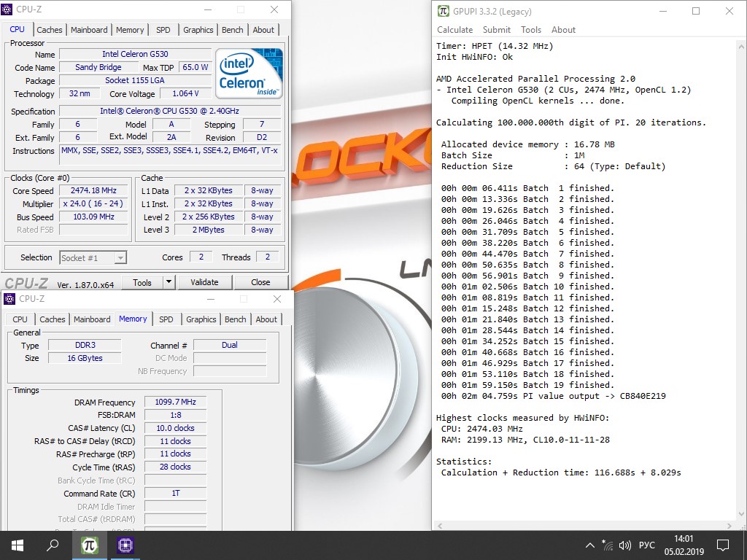Screen dimensions: 747x560
Task: Switch the РУС input language indicator
Action: (646, 545)
